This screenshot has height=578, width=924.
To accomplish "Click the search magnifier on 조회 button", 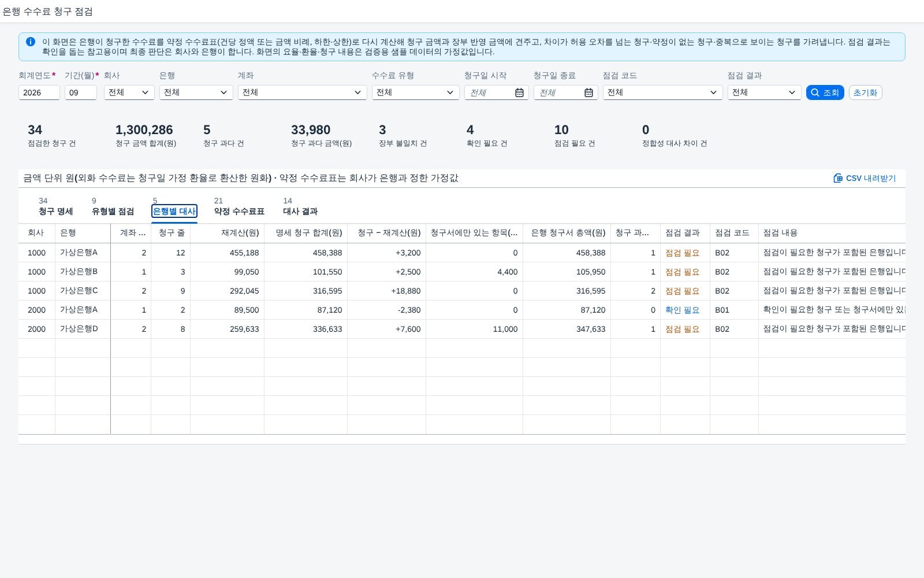I will pos(815,92).
